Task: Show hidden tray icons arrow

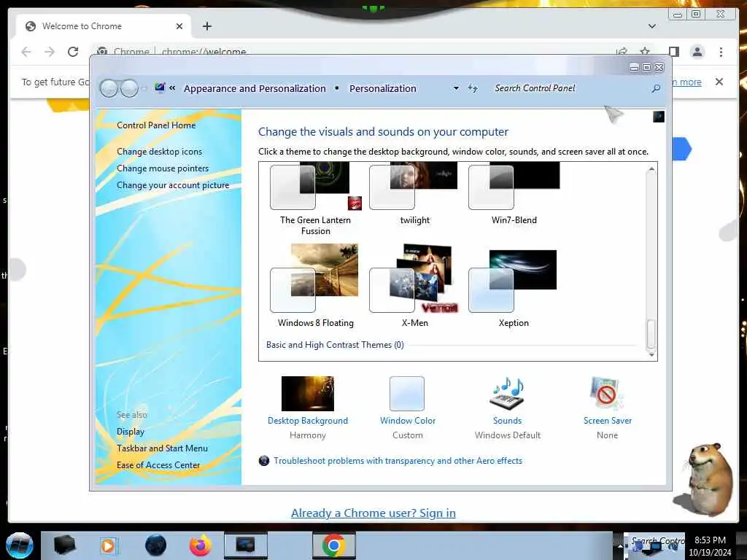Action: 620,545
